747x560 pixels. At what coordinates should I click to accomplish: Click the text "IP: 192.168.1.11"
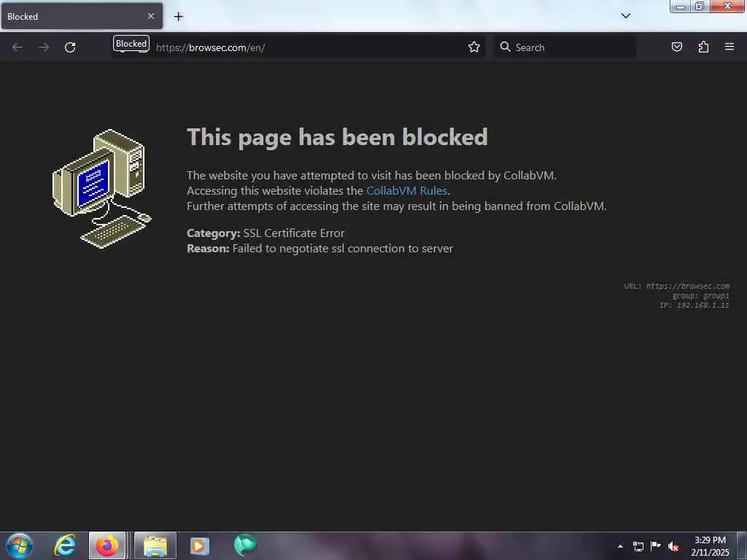pos(694,306)
